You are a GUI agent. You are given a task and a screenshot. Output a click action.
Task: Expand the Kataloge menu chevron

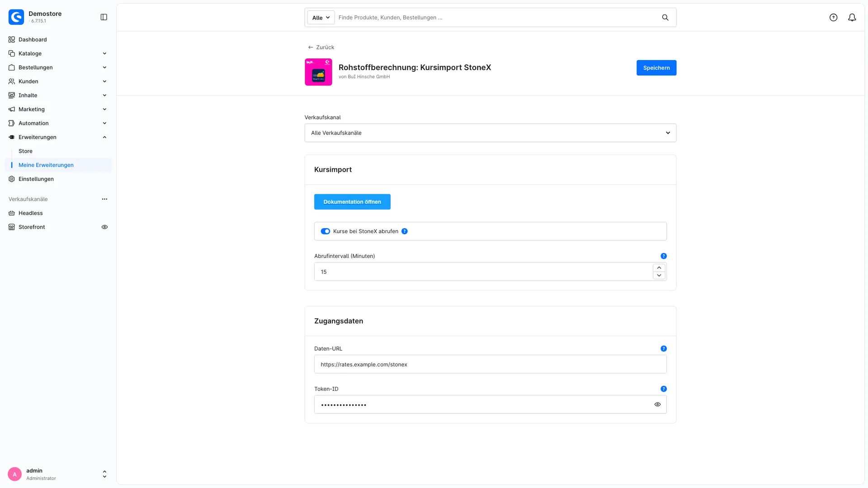(104, 54)
